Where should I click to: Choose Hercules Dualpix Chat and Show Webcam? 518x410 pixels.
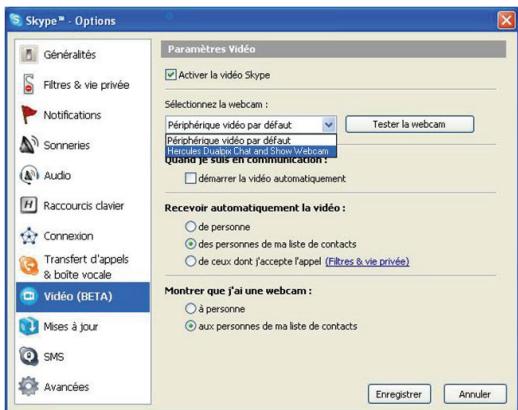(251, 151)
